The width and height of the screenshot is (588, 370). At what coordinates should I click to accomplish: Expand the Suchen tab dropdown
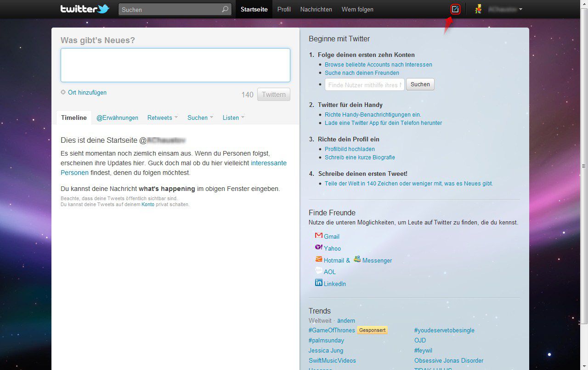tap(212, 117)
